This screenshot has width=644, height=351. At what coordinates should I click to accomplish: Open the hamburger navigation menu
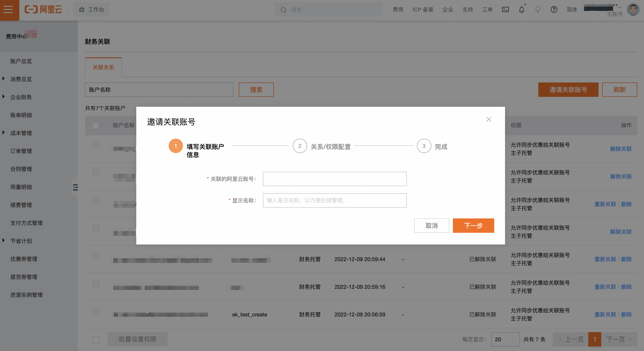tap(8, 10)
